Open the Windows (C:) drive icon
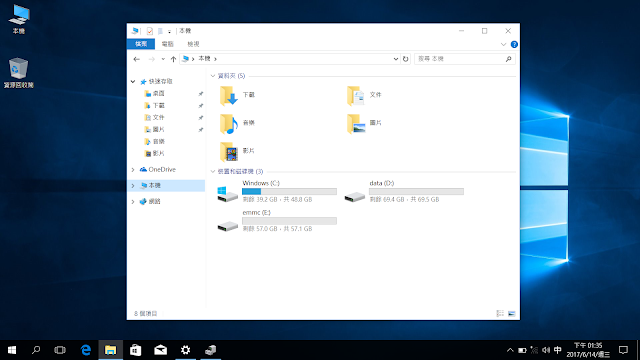Viewport: 640px width, 360px height. (227, 193)
